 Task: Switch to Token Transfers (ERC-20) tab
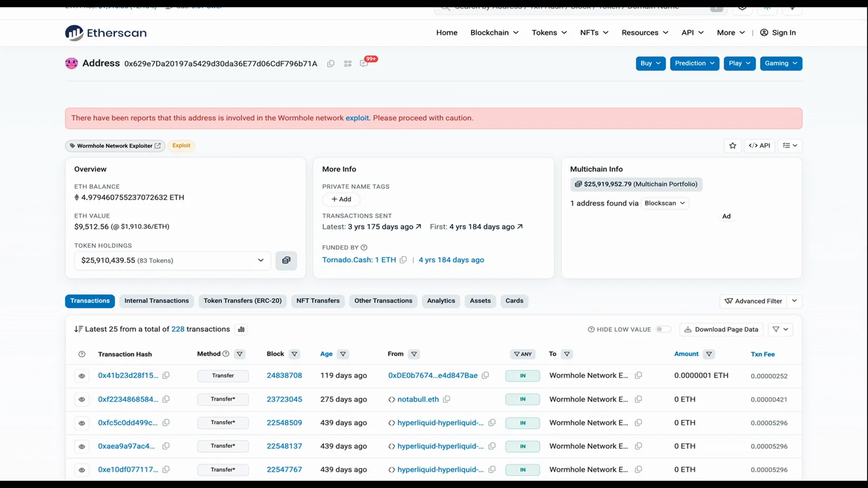pyautogui.click(x=242, y=301)
